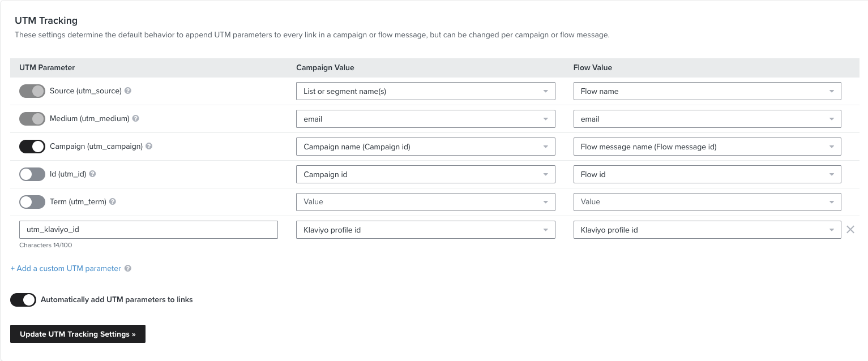Open help tooltip beside Term (utm_term)

pyautogui.click(x=112, y=202)
